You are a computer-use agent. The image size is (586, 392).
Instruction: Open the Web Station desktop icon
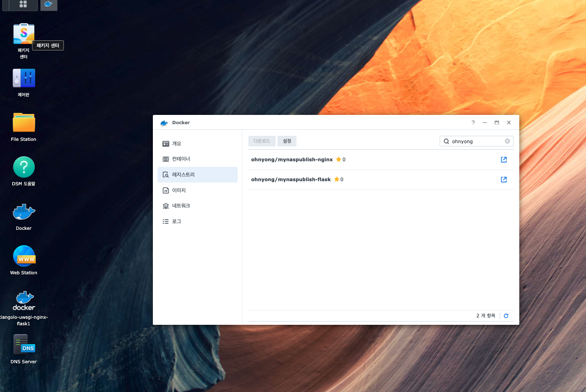24,256
